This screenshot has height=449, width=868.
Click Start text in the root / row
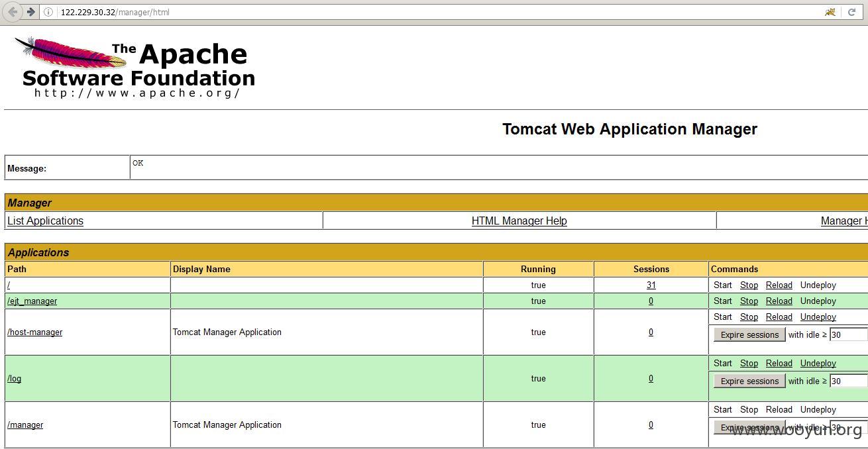point(722,285)
